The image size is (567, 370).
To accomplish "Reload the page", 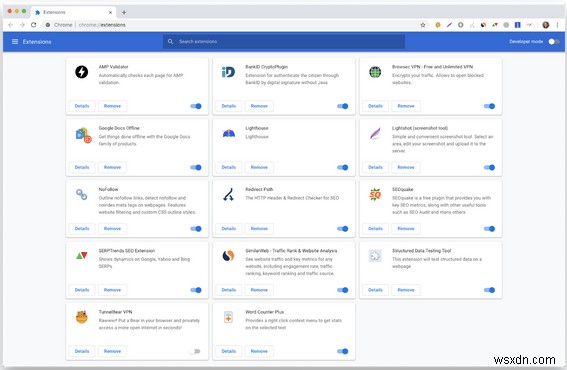I will pos(34,25).
